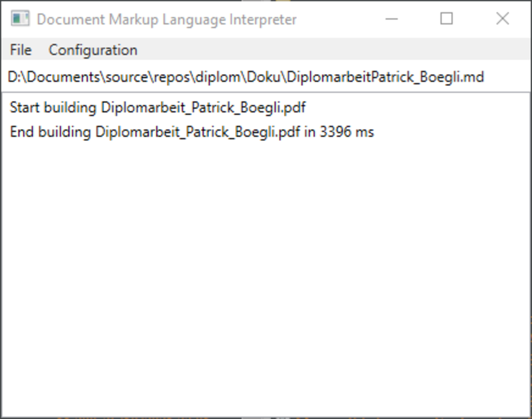Close the Document Markup Language Interpreter window
Viewport: 532px width, 419px height.
[x=502, y=19]
